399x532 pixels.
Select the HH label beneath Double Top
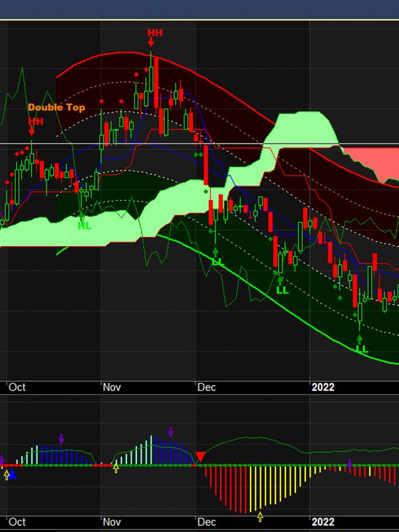click(x=36, y=121)
